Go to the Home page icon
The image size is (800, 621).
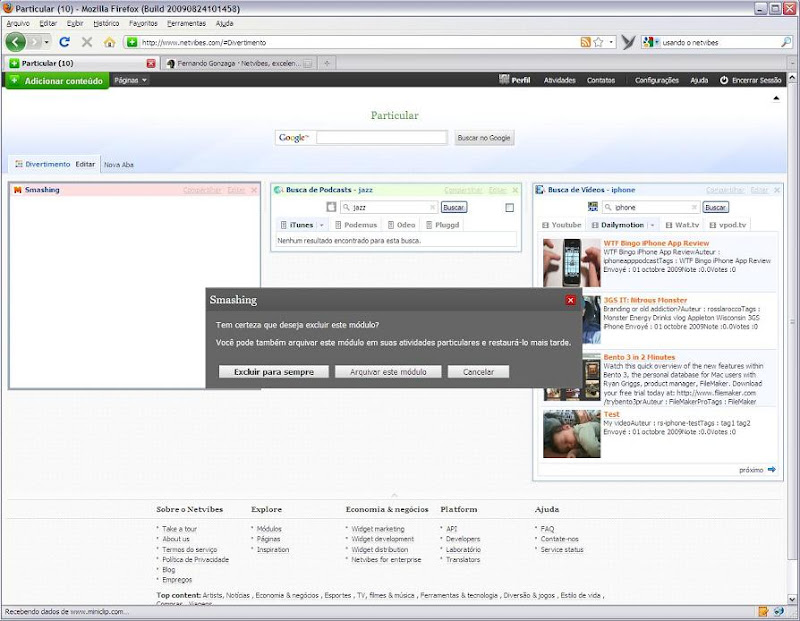(109, 42)
